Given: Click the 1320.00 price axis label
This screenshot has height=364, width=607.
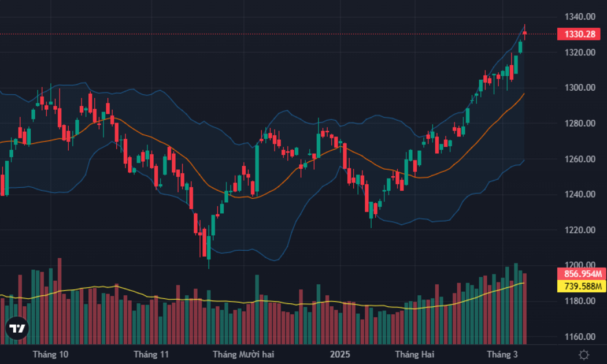Looking at the screenshot, I should [x=580, y=52].
